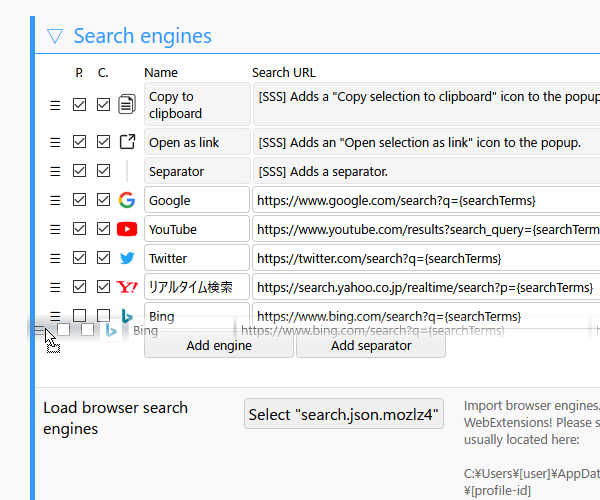600x500 pixels.
Task: Click the Bing logo icon in the list row
Action: [127, 316]
